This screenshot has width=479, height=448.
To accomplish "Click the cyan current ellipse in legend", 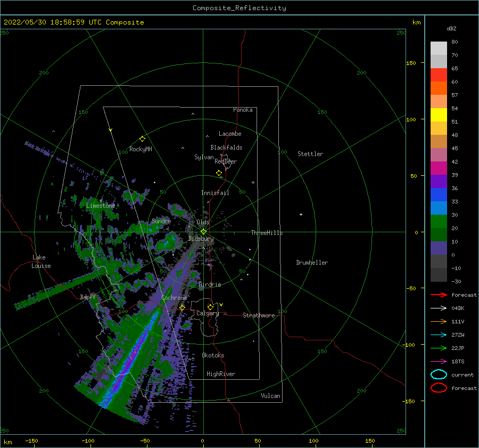I will (x=439, y=374).
